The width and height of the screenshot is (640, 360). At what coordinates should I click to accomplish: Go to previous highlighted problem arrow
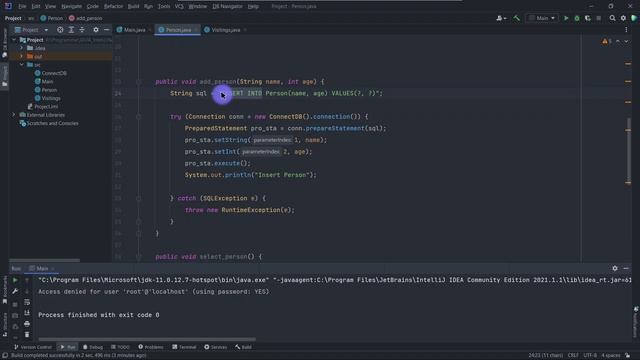tap(618, 41)
